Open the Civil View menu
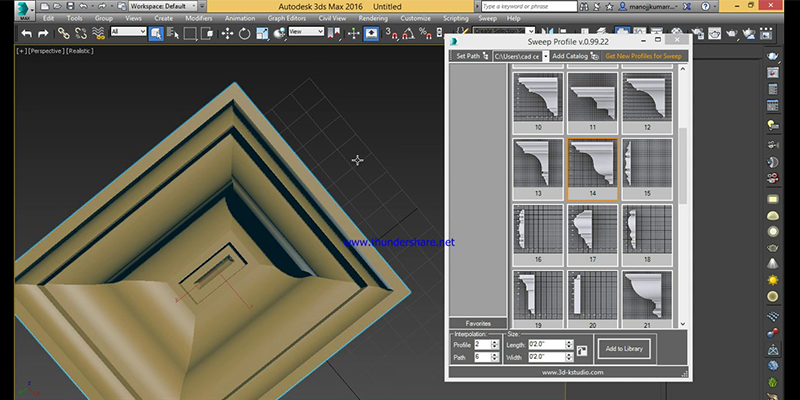 click(332, 18)
